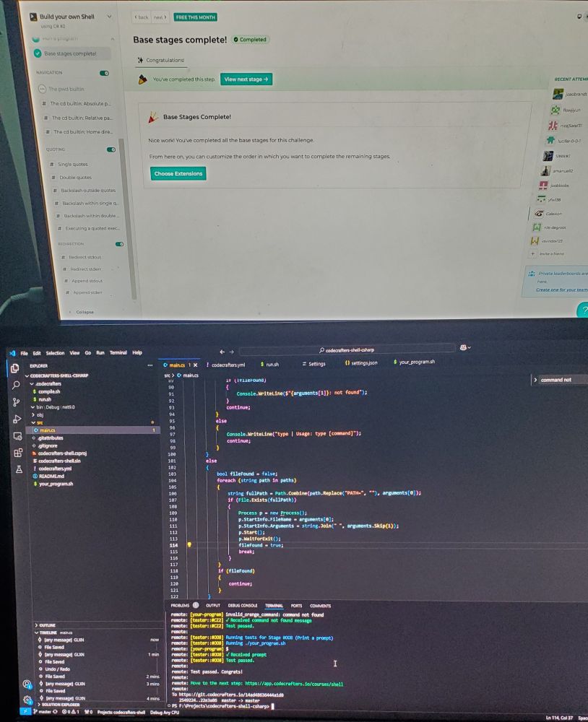This screenshot has width=588, height=722.
Task: Open errors and warnings count in the status bar
Action: click(71, 712)
